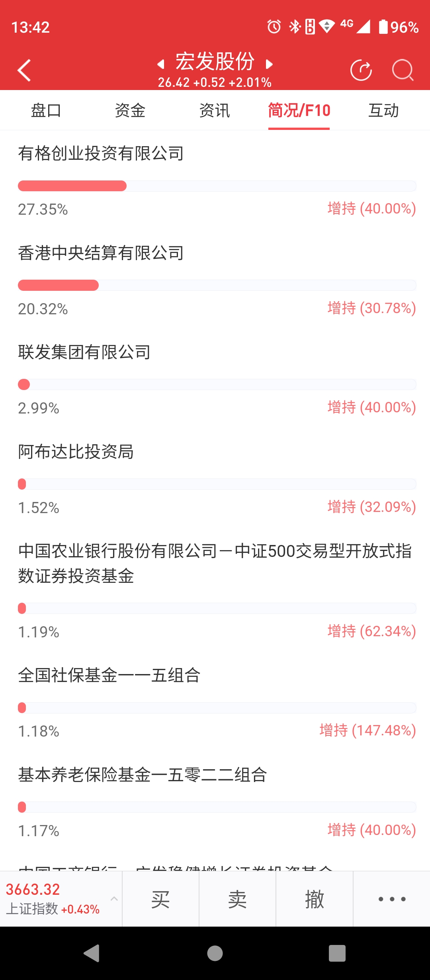The height and width of the screenshot is (980, 430).
Task: Switch to the 资金 tab
Action: [130, 110]
